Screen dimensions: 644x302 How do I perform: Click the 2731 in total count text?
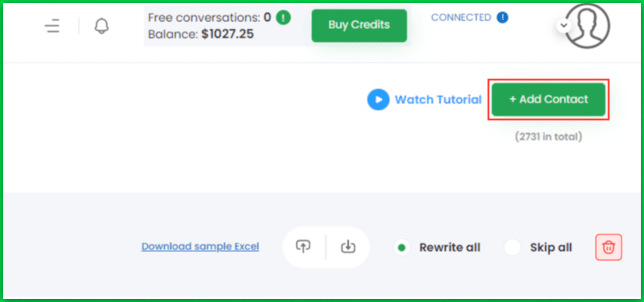click(x=548, y=136)
